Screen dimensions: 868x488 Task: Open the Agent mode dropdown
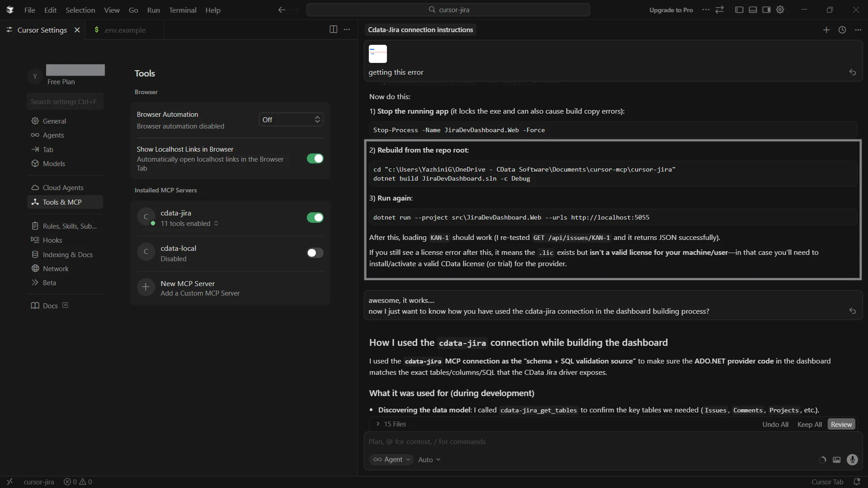coord(391,459)
